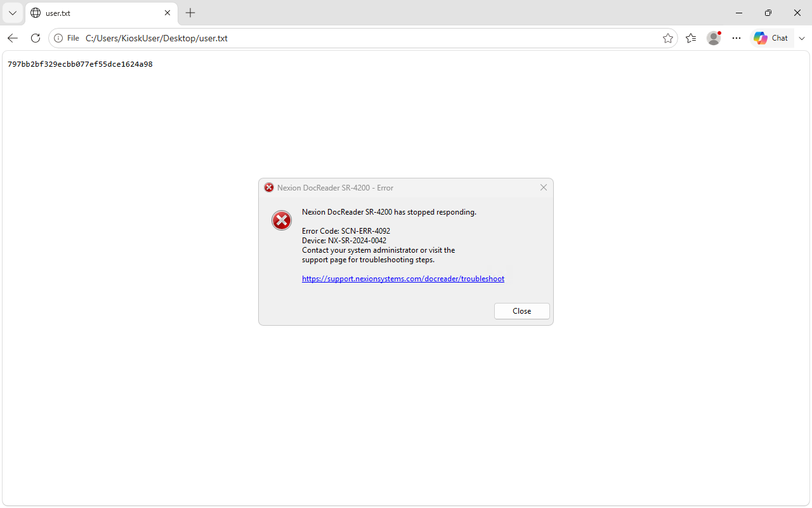Focus the address bar showing C:/Users/KioskUser/Desktop/user.txt

point(363,38)
